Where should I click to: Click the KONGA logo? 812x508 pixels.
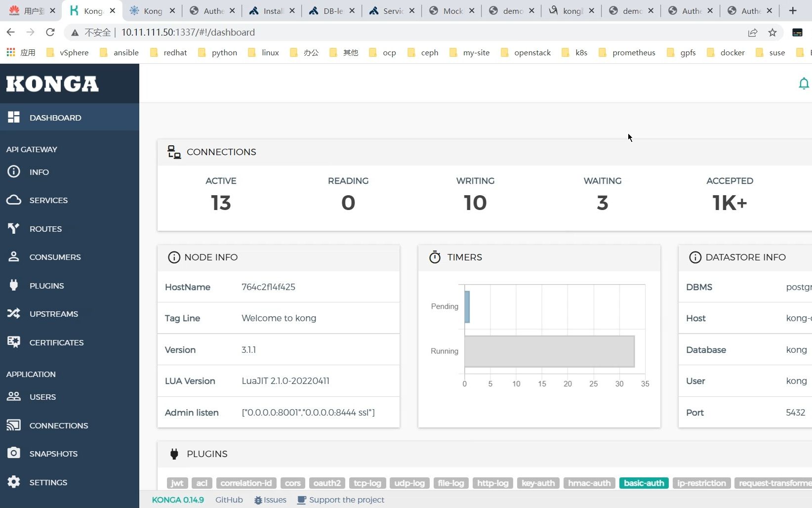tap(52, 84)
